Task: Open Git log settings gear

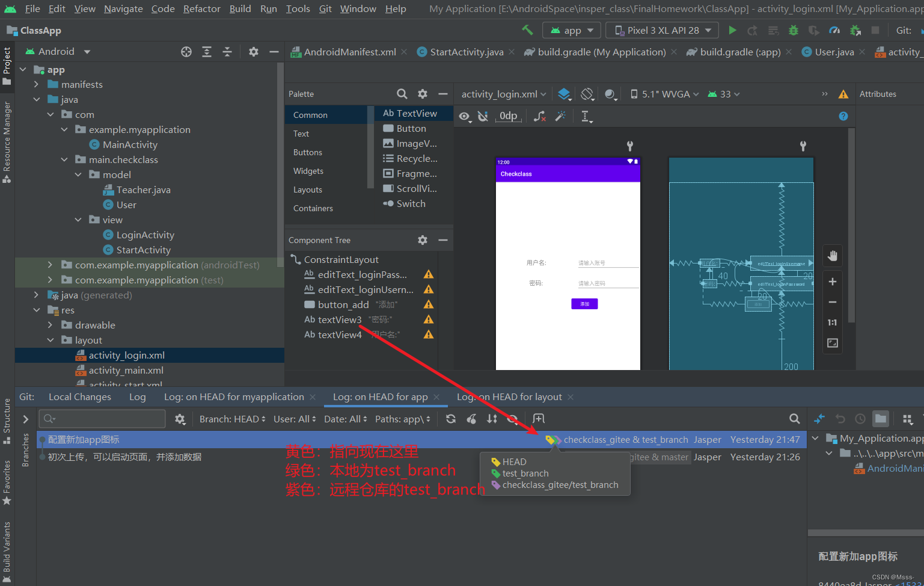Action: pos(180,419)
